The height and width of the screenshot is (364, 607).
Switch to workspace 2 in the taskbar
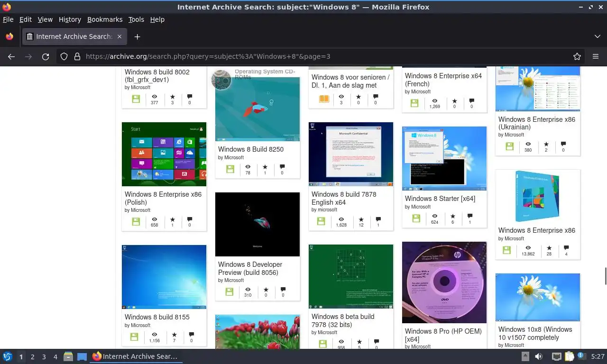pos(32,356)
